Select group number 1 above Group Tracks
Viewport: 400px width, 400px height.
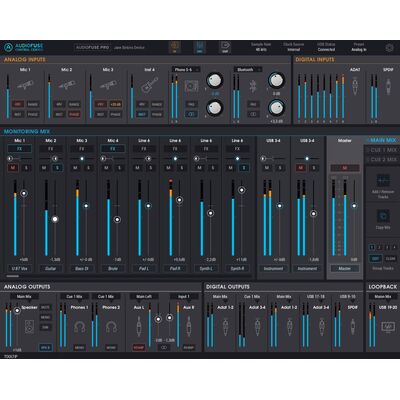click(x=372, y=247)
